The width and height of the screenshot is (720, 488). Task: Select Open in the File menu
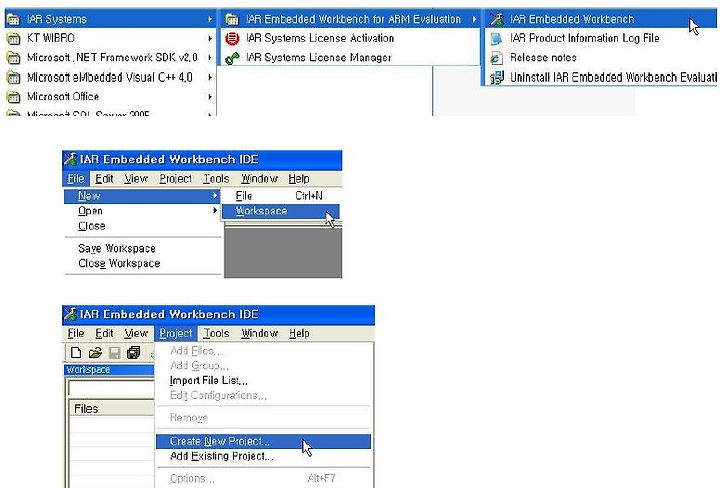(x=142, y=211)
